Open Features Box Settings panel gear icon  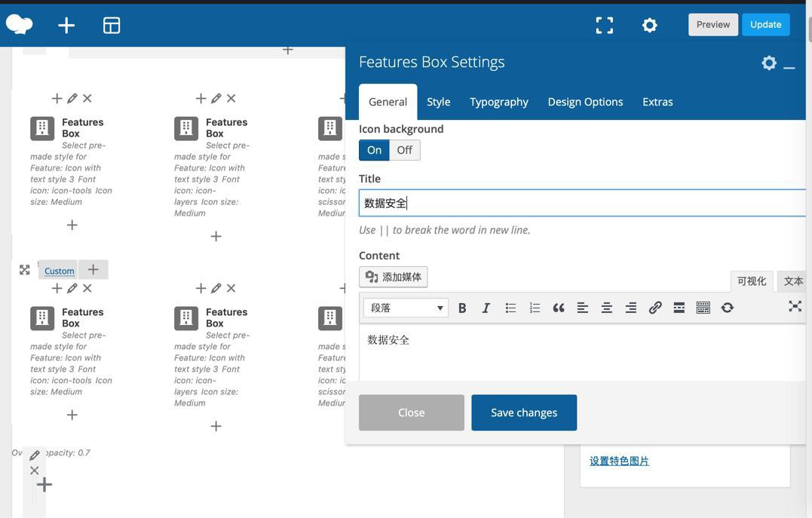click(x=769, y=63)
